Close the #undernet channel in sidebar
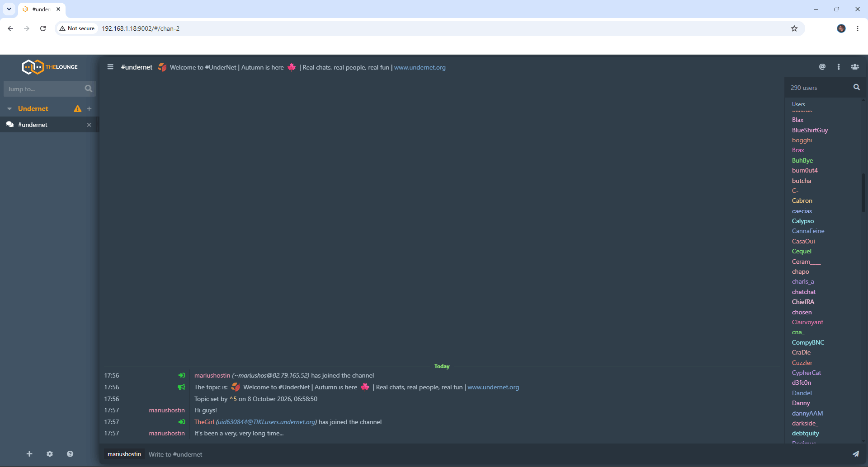This screenshot has height=467, width=868. click(x=89, y=125)
